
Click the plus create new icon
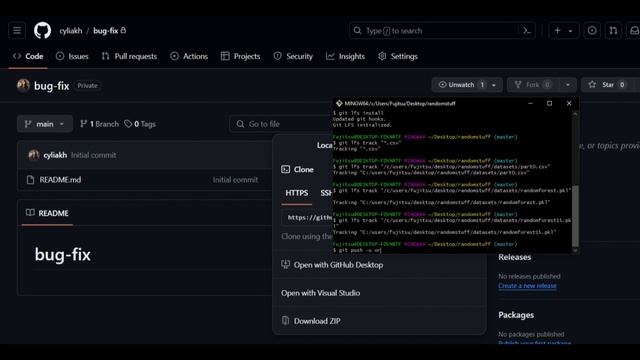pos(558,31)
